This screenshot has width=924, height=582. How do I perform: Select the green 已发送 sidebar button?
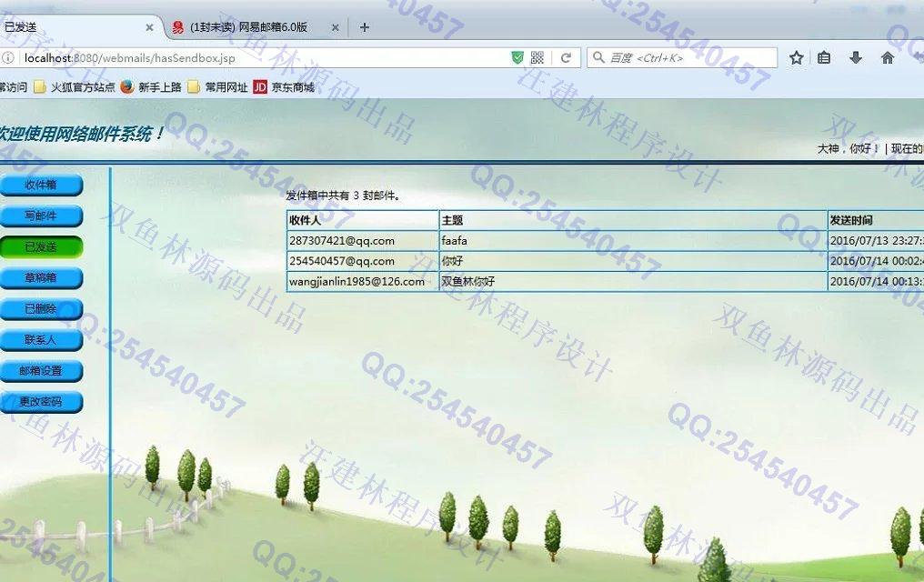(41, 246)
